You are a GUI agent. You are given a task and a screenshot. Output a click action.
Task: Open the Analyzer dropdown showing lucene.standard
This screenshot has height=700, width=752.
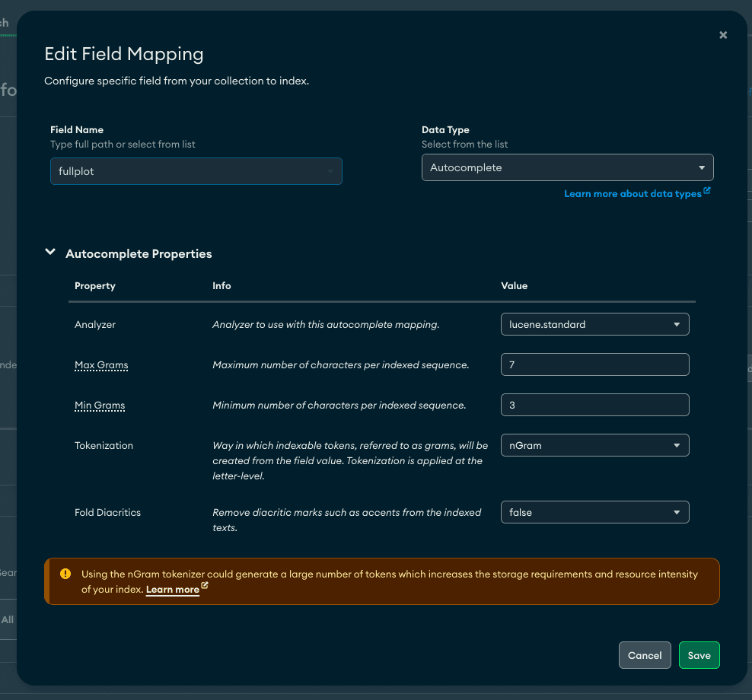click(x=594, y=324)
